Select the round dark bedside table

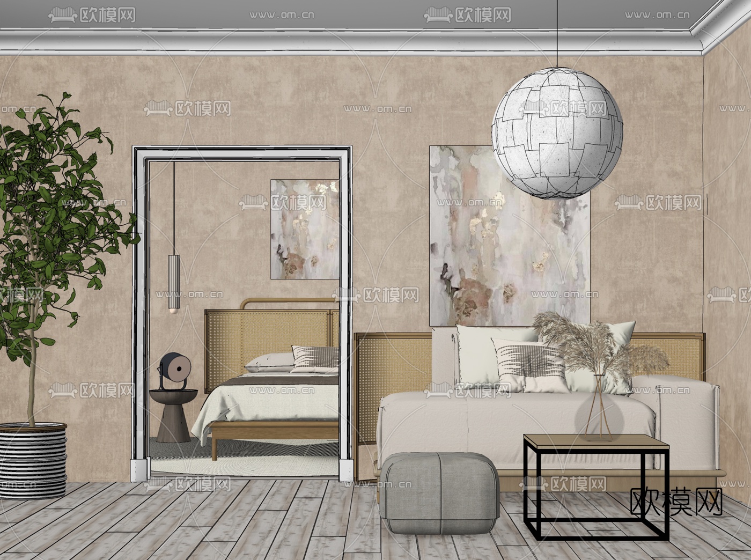pos(174,416)
